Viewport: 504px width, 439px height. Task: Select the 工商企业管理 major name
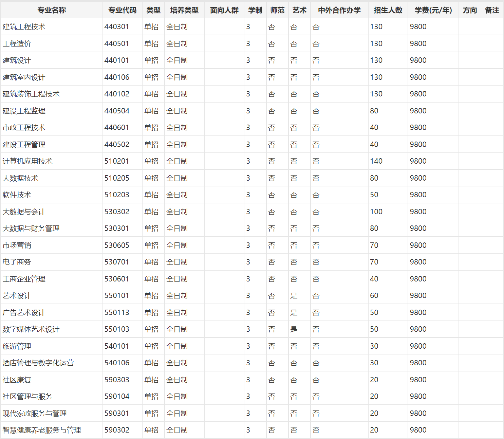[24, 279]
